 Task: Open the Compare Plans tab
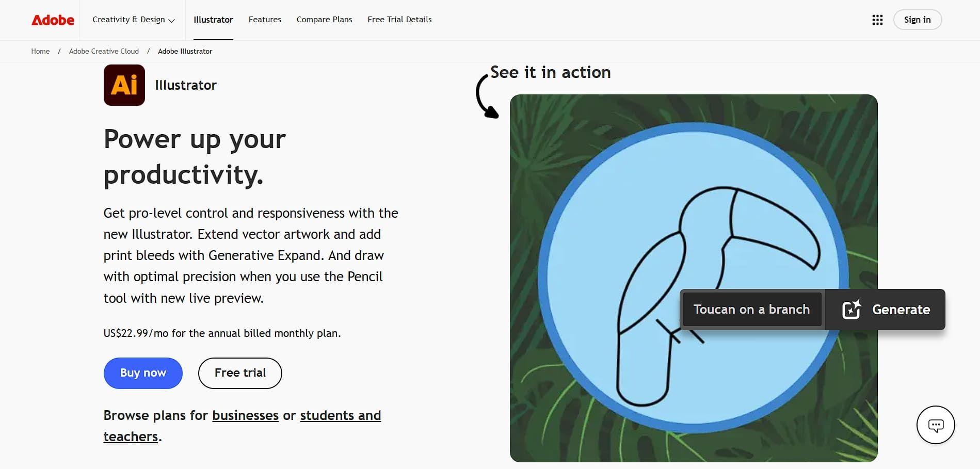[324, 19]
